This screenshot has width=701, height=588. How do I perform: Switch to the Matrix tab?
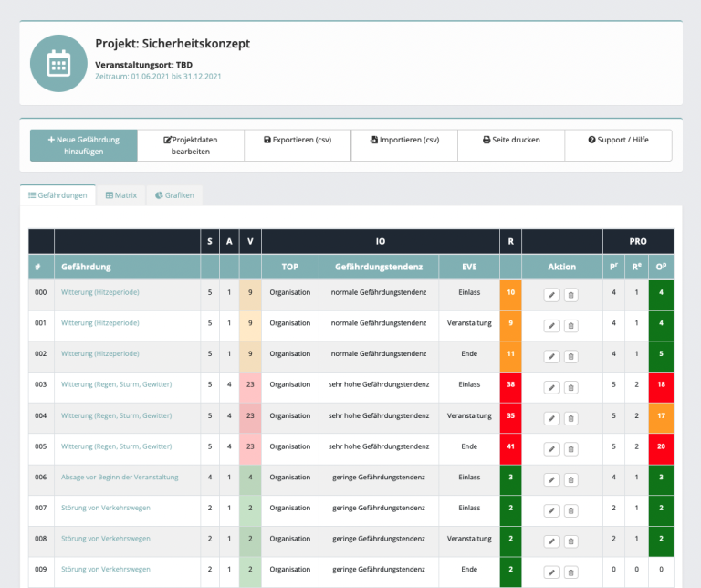120,195
